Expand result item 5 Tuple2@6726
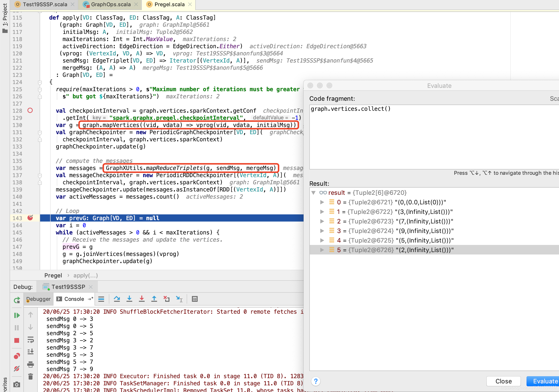The image size is (559, 392). (x=322, y=250)
